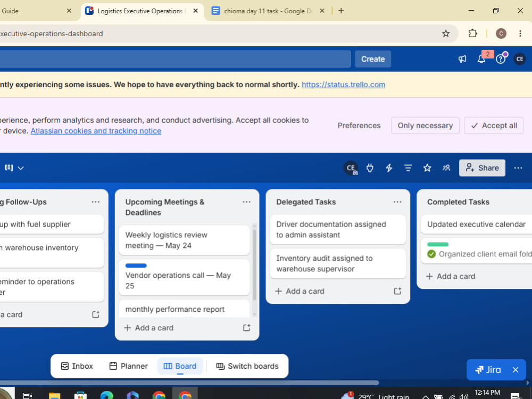Click the CE board member avatar
532x399 pixels.
[351, 168]
